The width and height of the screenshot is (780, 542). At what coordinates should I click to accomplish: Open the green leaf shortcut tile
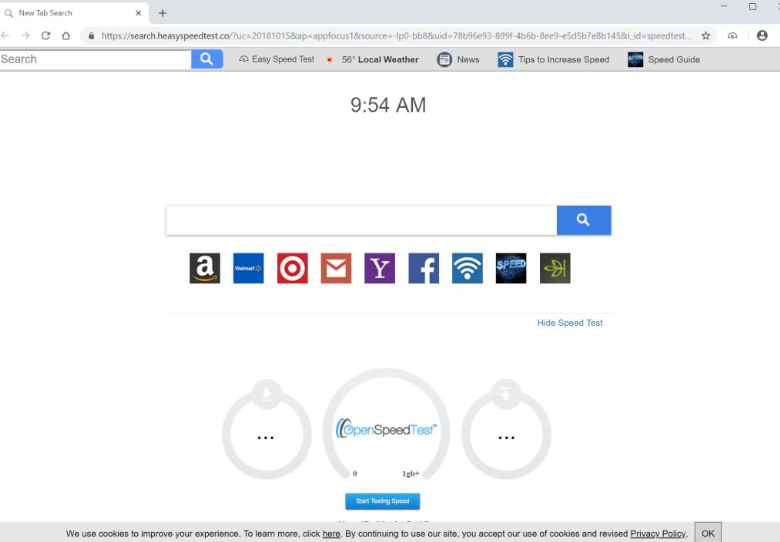555,268
